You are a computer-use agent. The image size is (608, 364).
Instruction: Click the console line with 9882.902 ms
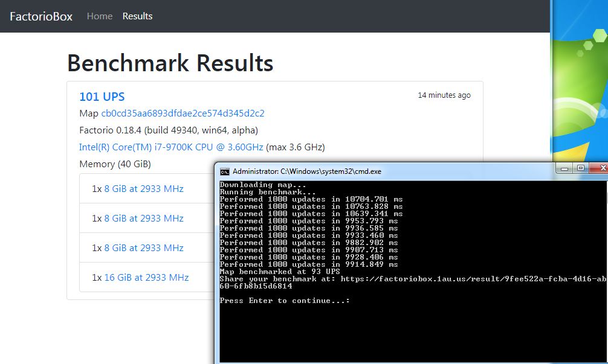click(x=309, y=243)
